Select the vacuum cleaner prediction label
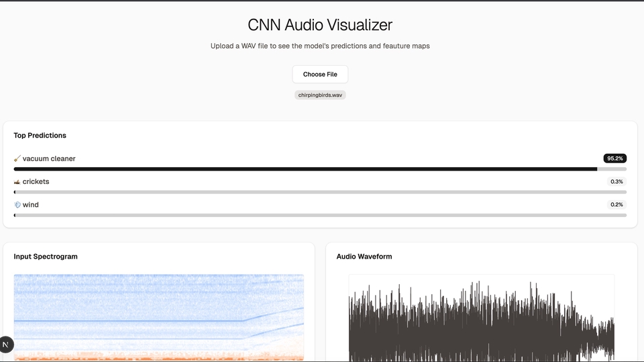644x362 pixels. point(49,159)
